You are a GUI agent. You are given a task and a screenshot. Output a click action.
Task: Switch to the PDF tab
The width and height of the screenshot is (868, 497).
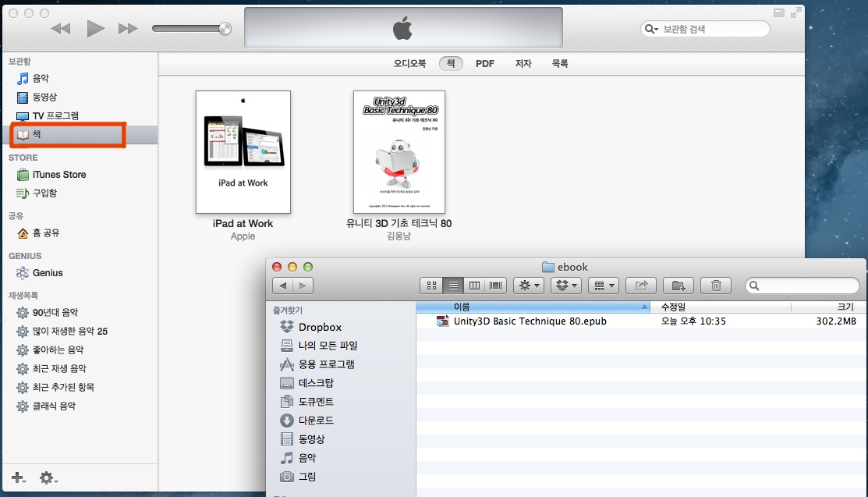coord(485,64)
